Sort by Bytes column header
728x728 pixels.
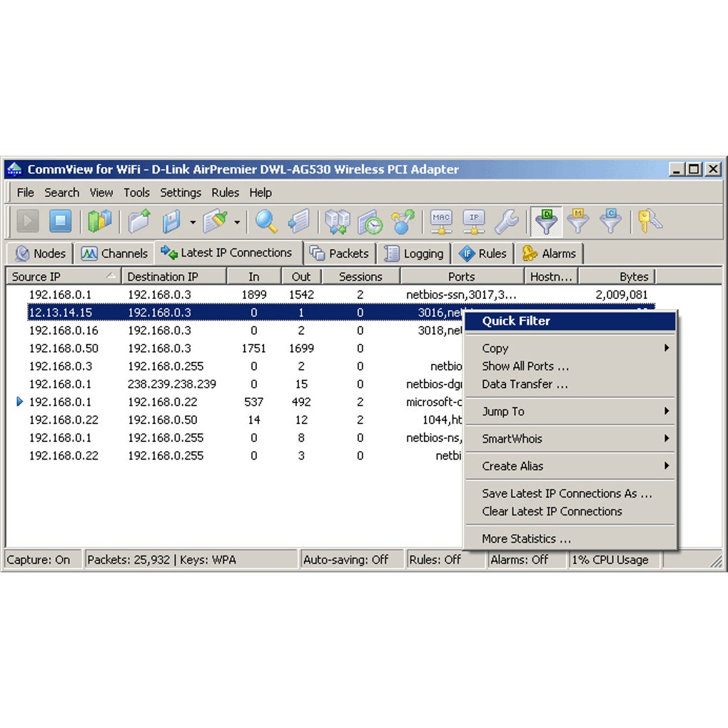[x=617, y=276]
